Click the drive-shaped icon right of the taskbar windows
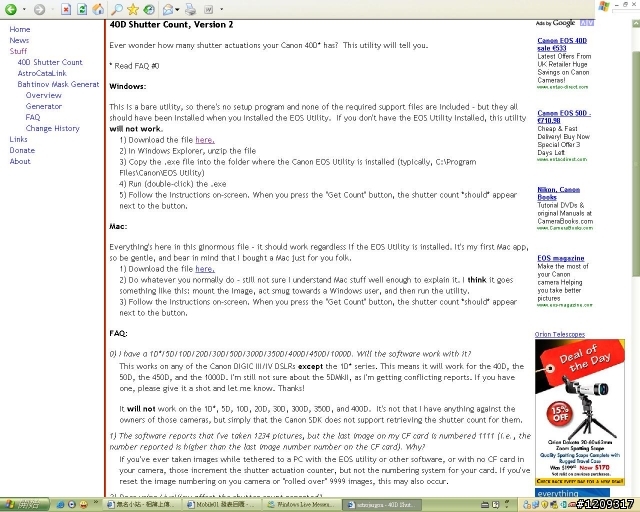 485,505
